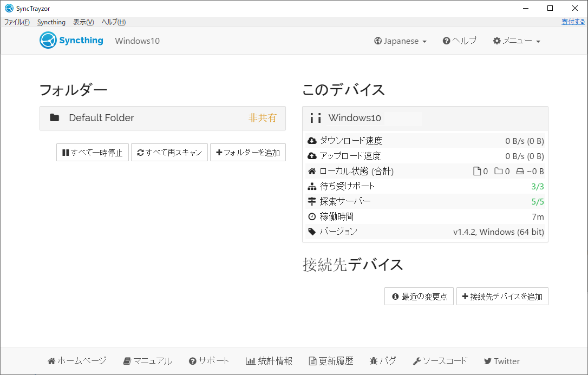Open the サポート footer link
The image size is (588, 375).
point(209,361)
